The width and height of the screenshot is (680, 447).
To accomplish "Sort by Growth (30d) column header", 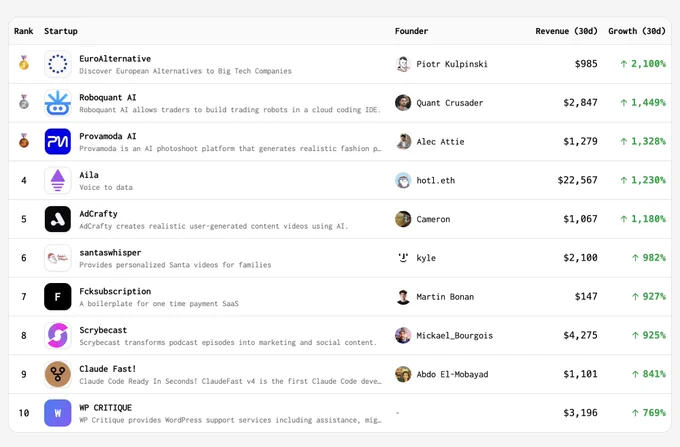I will coord(637,31).
